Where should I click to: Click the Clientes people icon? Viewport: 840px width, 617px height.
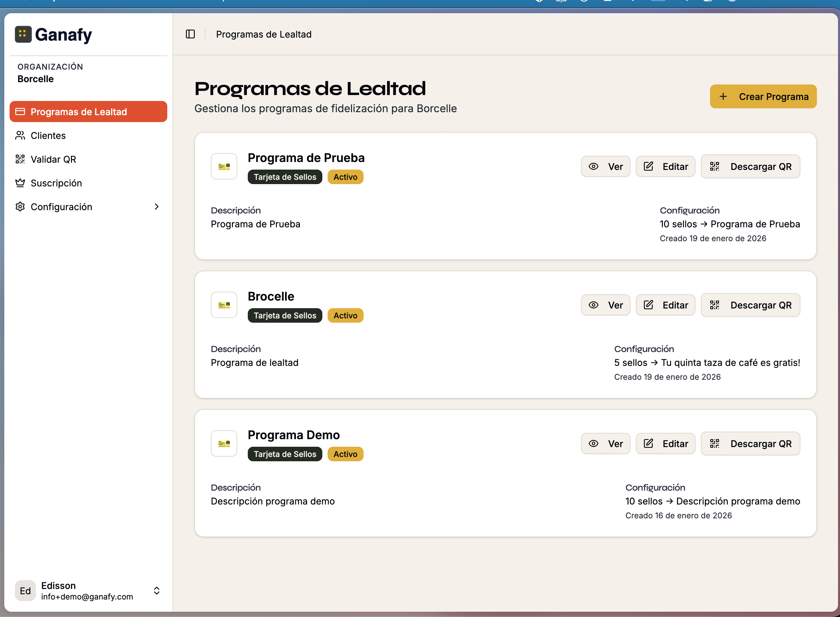[20, 136]
